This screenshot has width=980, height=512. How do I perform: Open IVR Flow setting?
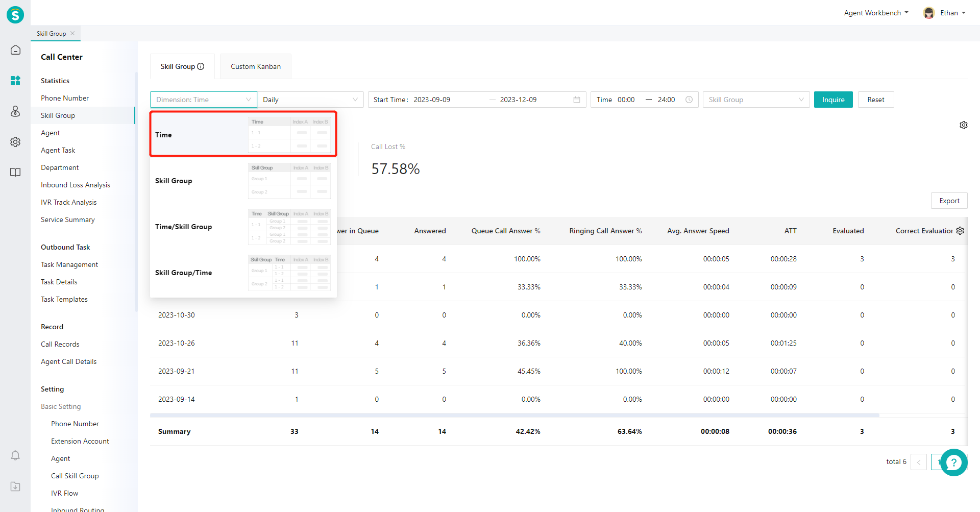pos(65,493)
